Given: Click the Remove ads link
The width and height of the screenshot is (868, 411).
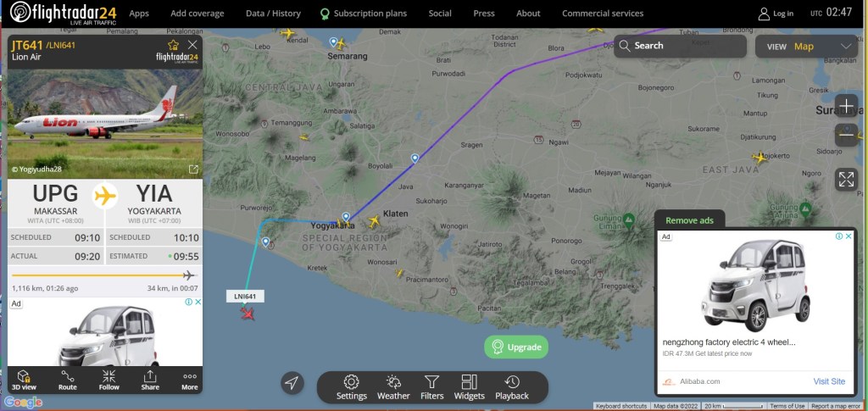Looking at the screenshot, I should 689,220.
